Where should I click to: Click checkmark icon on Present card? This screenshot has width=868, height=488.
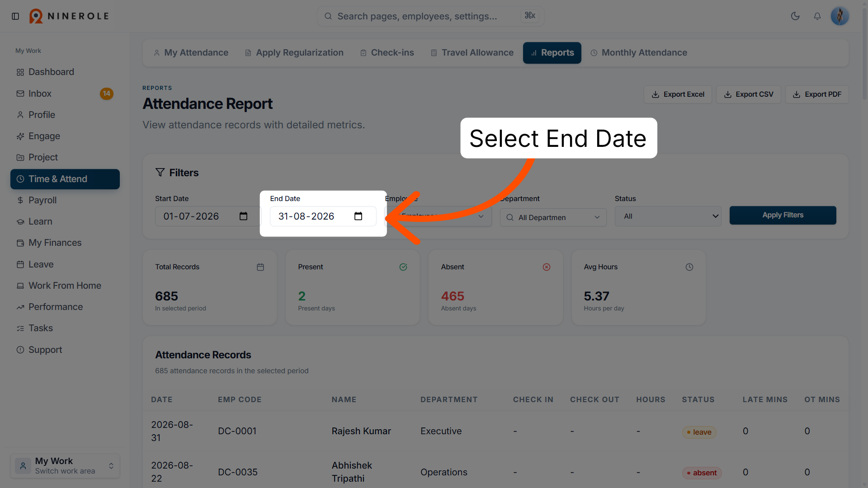403,267
